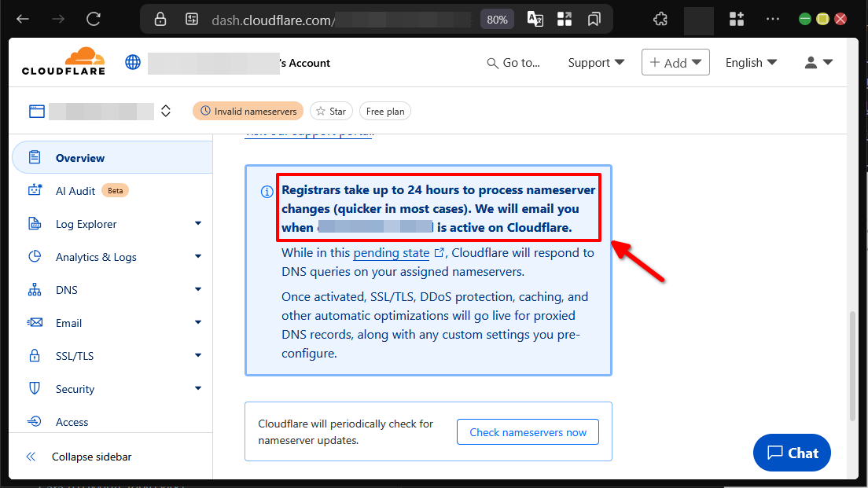Click the AI Audit robot icon
868x488 pixels.
[35, 190]
